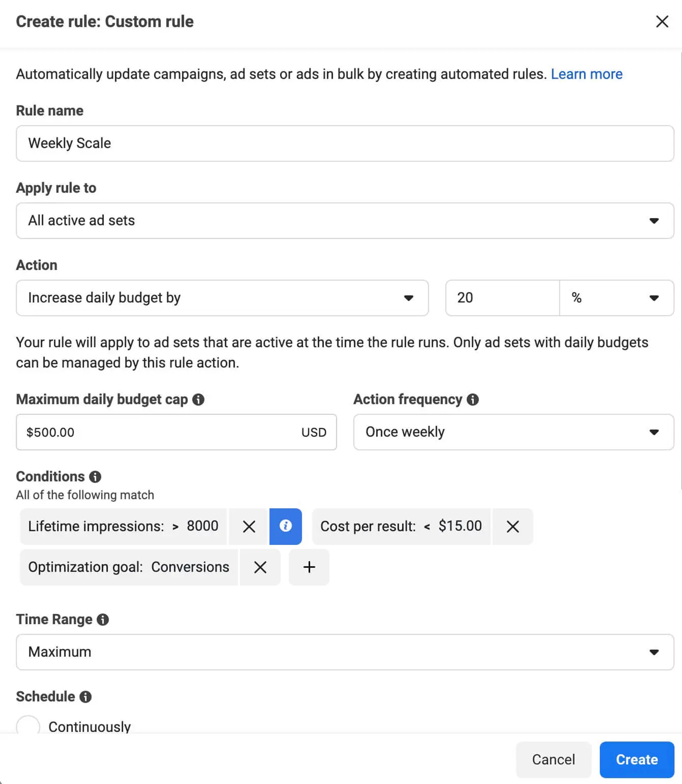This screenshot has width=682, height=784.
Task: Expand the Once weekly frequency dropdown
Action: tap(513, 432)
